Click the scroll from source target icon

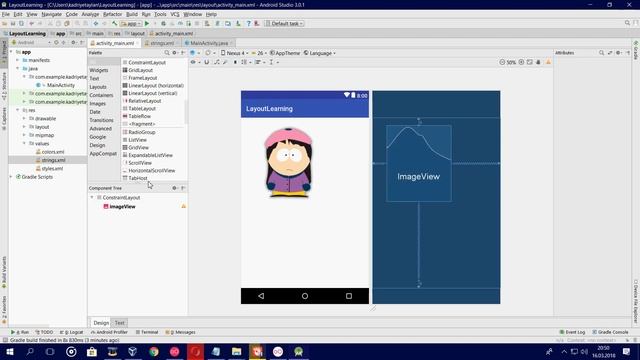point(56,42)
